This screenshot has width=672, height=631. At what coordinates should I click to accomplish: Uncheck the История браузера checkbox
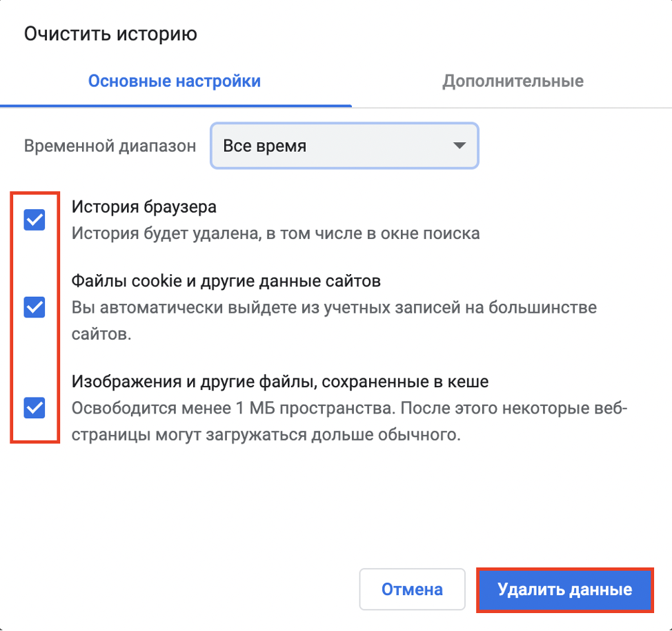pyautogui.click(x=34, y=220)
